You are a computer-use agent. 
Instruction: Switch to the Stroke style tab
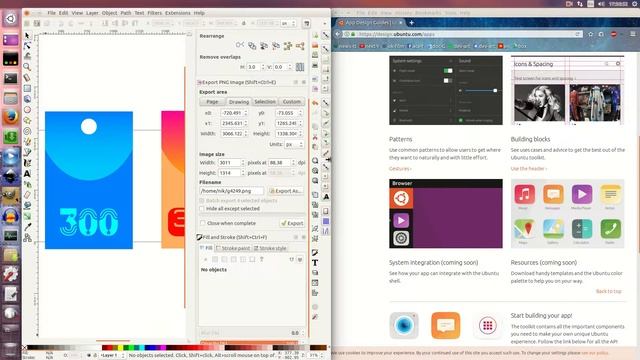click(270, 248)
